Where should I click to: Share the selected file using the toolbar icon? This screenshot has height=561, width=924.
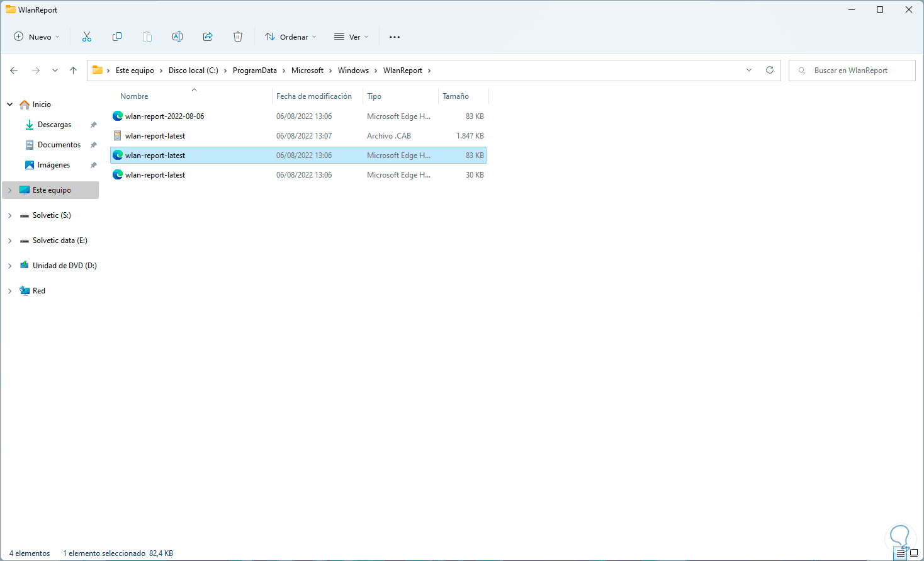tap(208, 37)
